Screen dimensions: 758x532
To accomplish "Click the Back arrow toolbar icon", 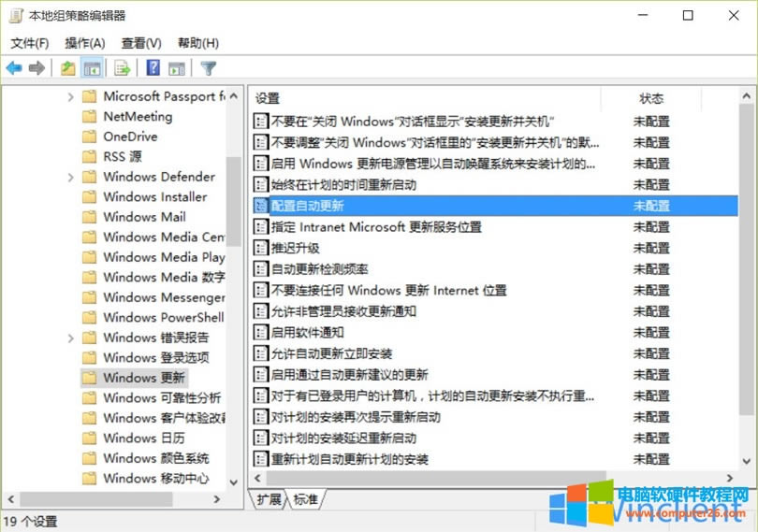I will (14, 68).
